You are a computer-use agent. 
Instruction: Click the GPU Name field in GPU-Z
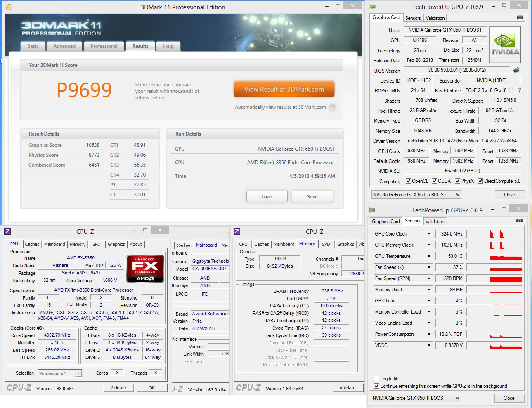coord(445,30)
